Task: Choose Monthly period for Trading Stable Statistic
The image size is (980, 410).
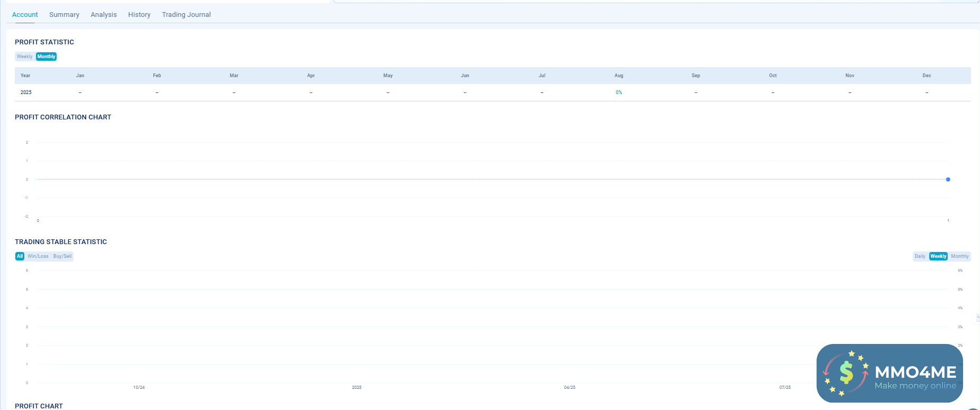Action: coord(960,256)
